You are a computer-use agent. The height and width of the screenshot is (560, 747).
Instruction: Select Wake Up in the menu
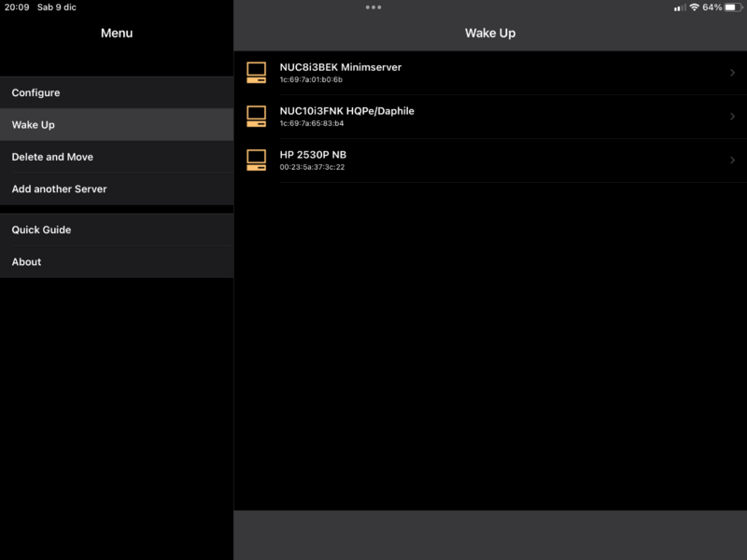[x=33, y=125]
